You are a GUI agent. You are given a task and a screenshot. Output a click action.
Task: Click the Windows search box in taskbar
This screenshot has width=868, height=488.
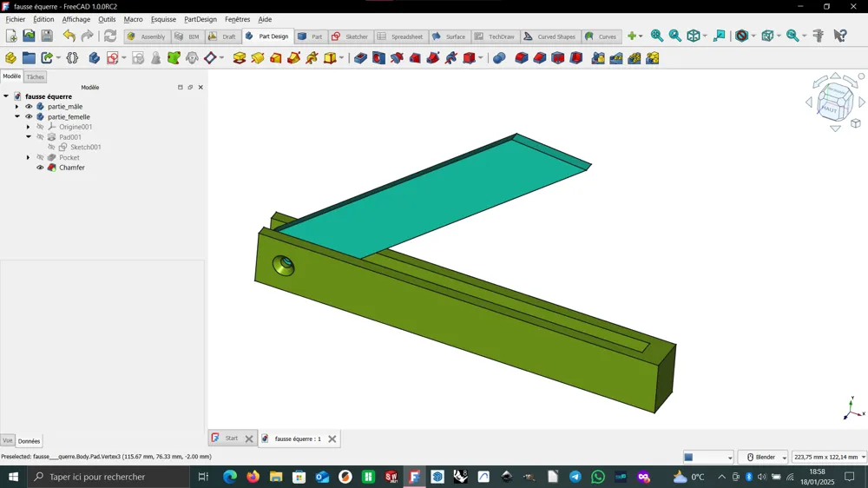coord(107,477)
